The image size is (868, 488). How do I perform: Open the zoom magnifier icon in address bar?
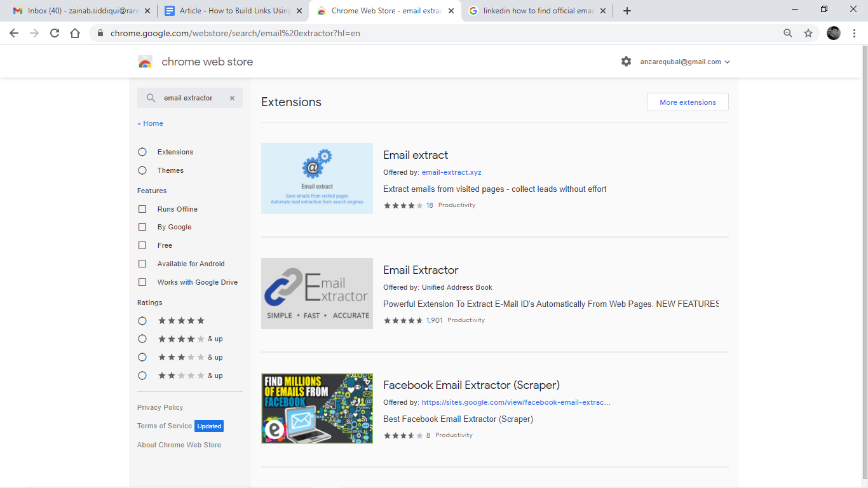(788, 33)
